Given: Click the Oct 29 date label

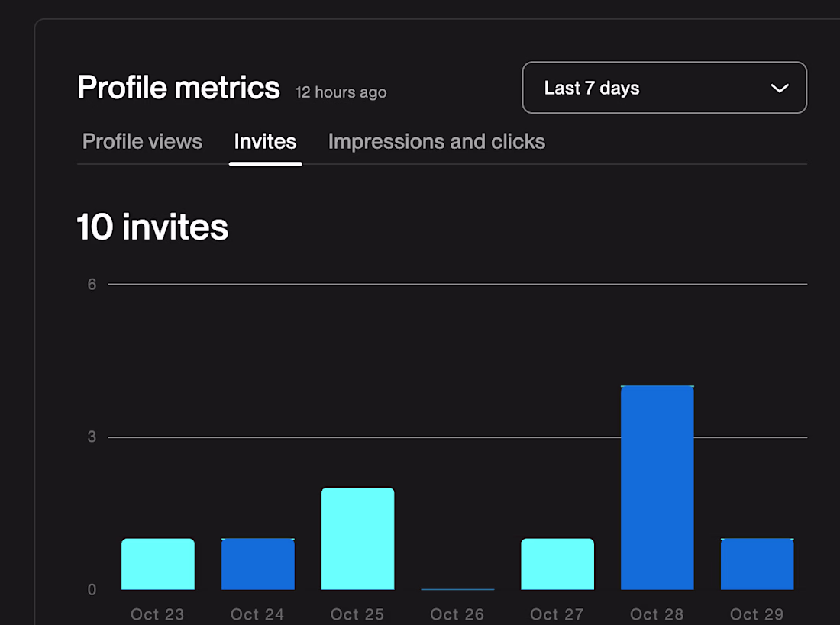Looking at the screenshot, I should (756, 614).
